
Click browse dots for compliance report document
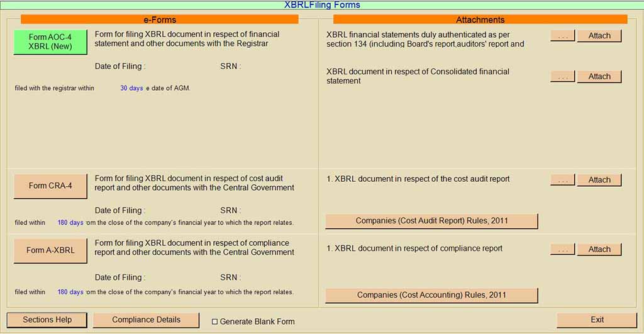pos(562,250)
